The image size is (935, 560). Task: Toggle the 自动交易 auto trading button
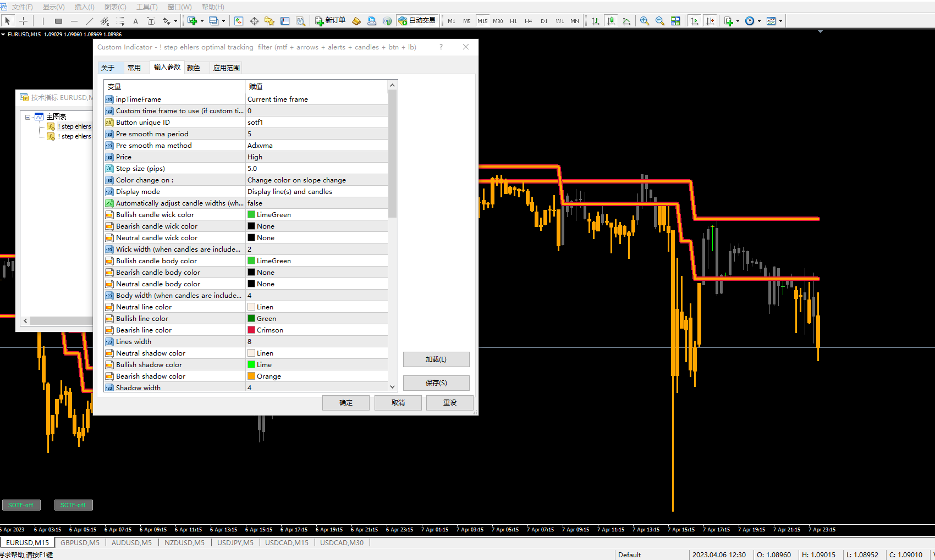point(417,21)
